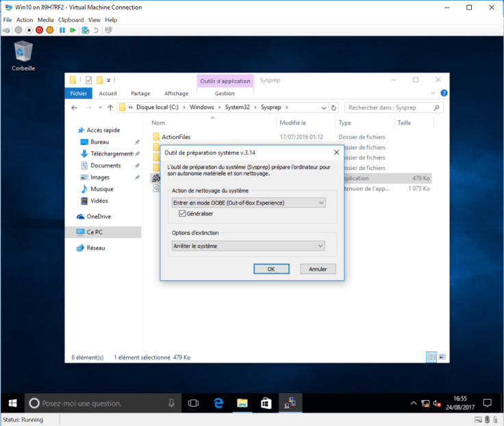Click the Pause VM toolbar icon

click(62, 30)
